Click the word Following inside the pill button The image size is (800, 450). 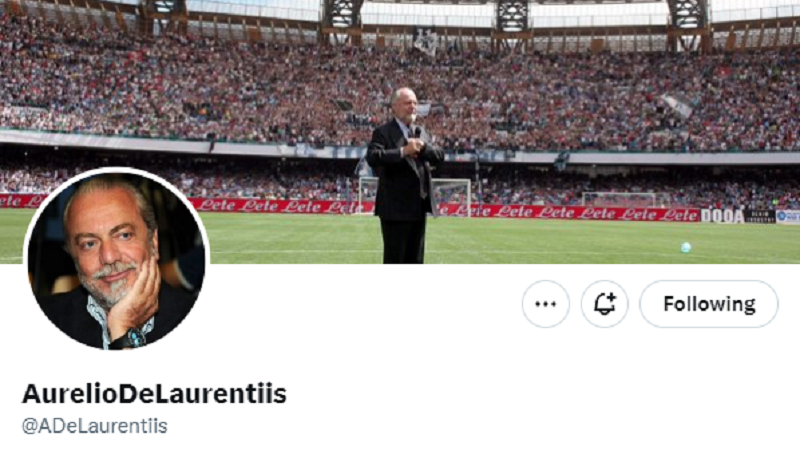pyautogui.click(x=709, y=304)
